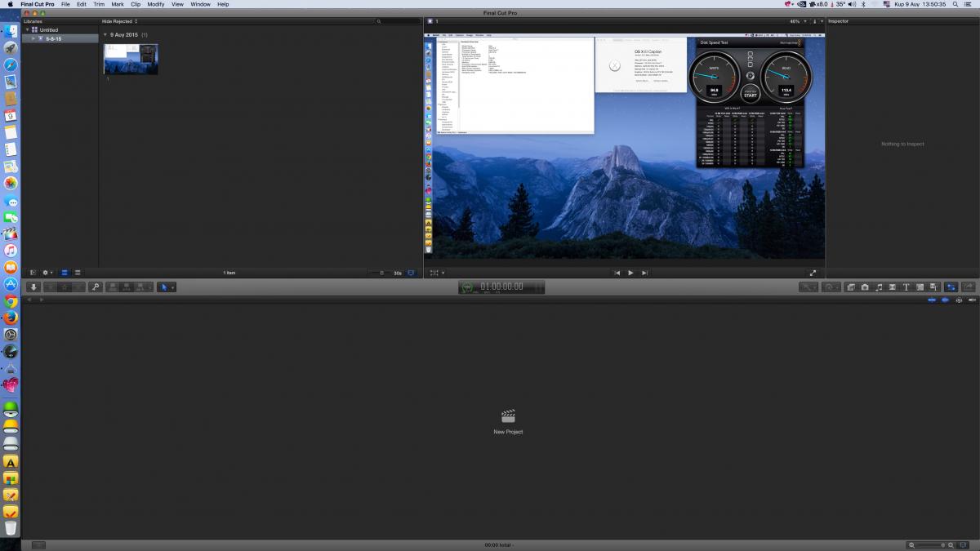Open the Edit menu
Screen dimensions: 980x551
point(82,4)
